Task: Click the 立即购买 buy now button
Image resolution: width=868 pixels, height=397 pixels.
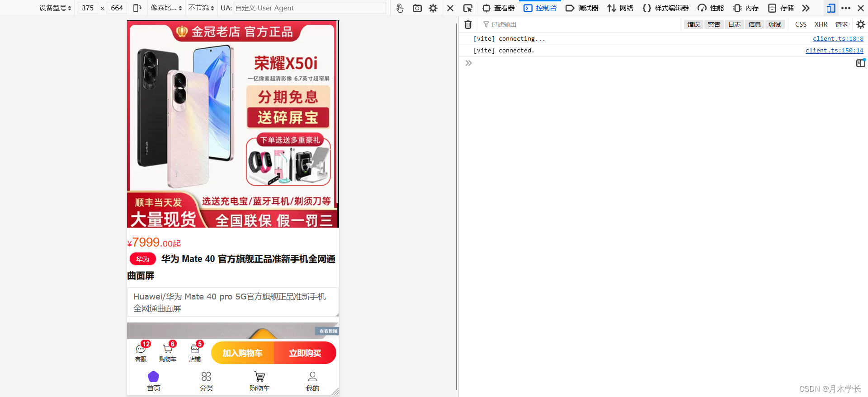Action: [305, 353]
